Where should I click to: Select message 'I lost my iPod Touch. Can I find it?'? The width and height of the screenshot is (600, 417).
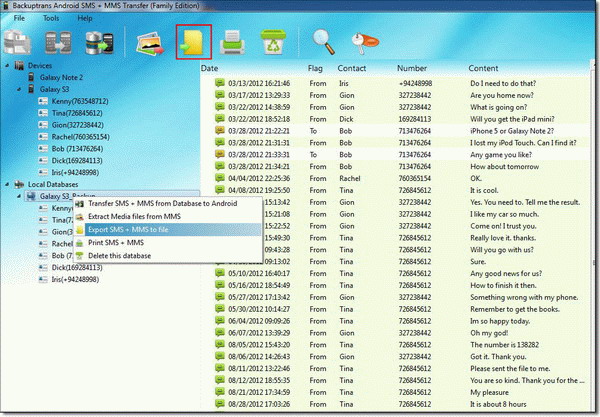(523, 143)
